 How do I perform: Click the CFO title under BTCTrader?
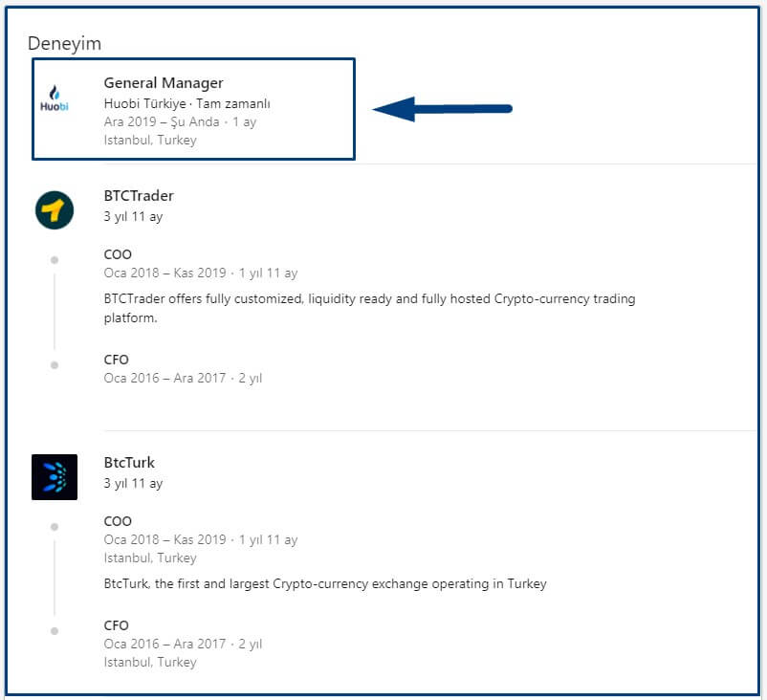coord(117,360)
